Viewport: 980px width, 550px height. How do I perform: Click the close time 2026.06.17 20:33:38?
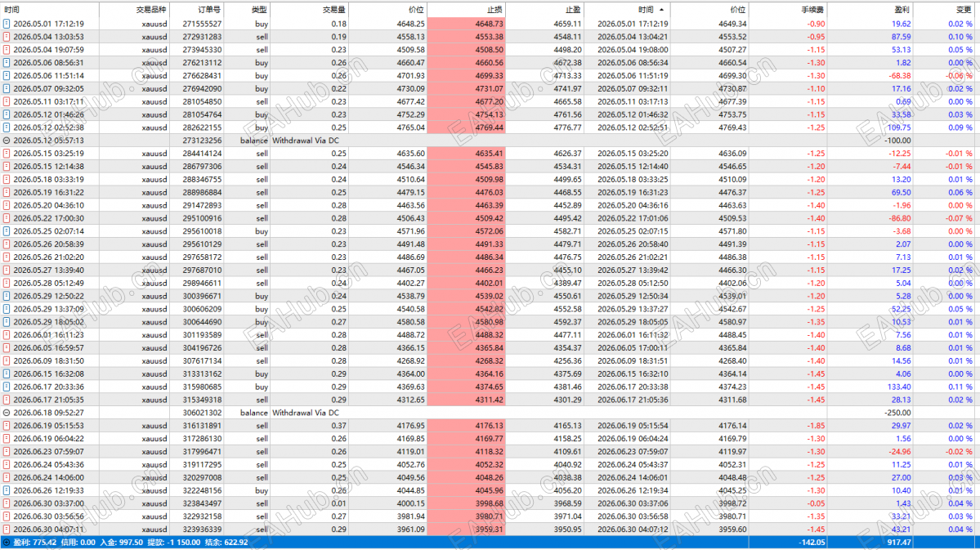(x=633, y=387)
